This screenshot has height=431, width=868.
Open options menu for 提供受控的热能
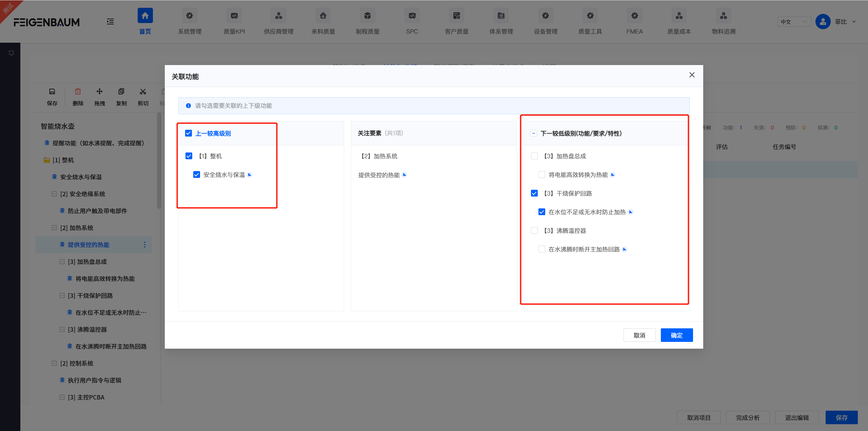pos(144,244)
